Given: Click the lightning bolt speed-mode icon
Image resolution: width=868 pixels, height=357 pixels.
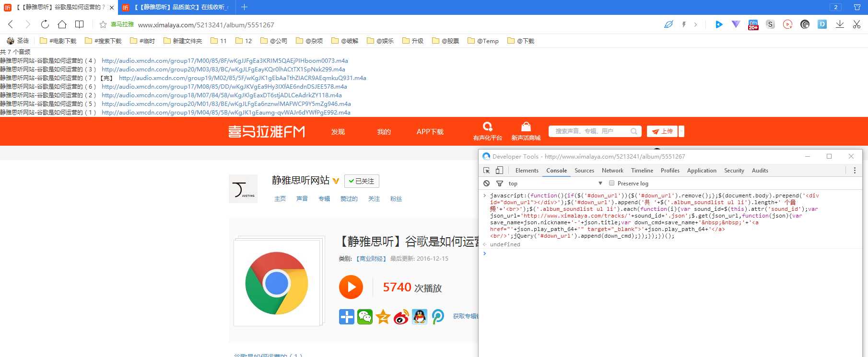Looking at the screenshot, I should tap(684, 24).
